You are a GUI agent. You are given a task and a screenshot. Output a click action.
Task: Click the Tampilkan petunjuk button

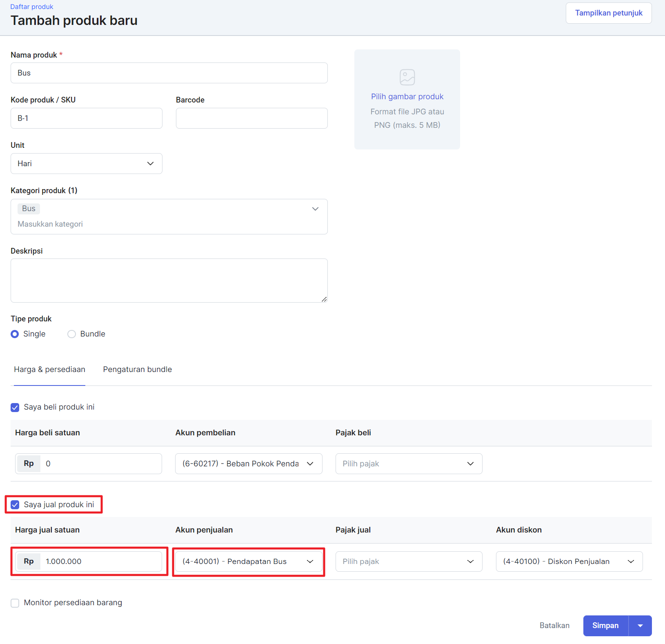[609, 13]
